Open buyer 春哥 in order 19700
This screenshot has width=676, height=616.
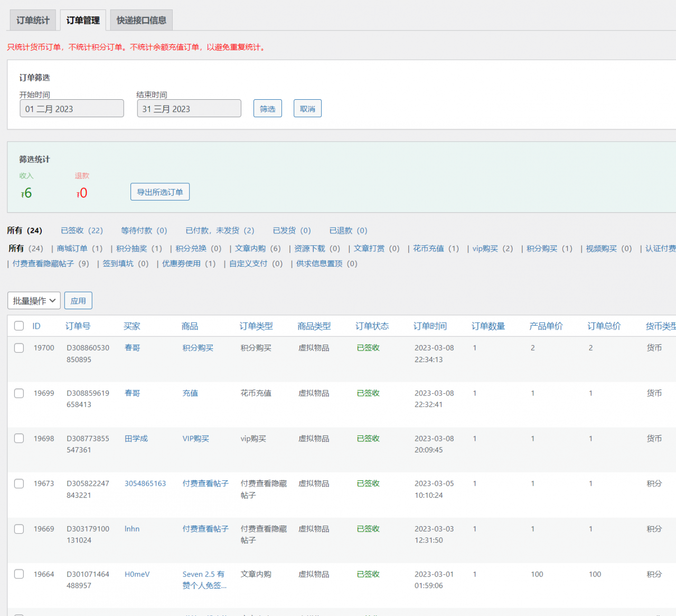tap(132, 348)
